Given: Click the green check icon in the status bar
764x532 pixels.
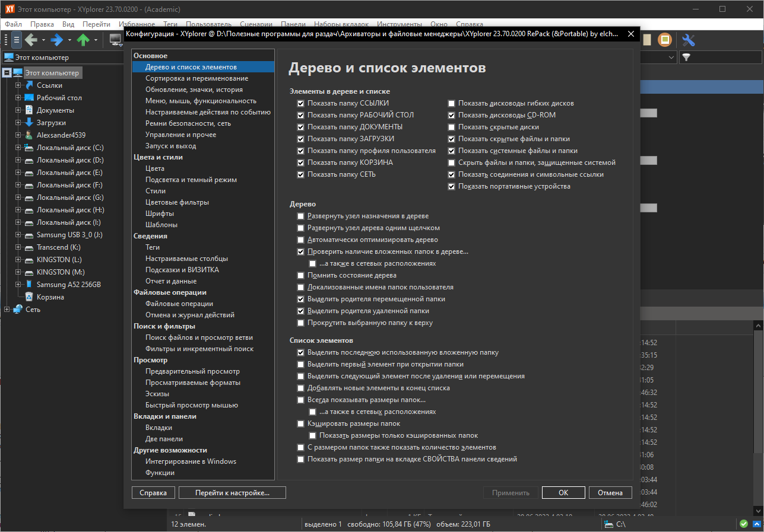Looking at the screenshot, I should (x=743, y=524).
